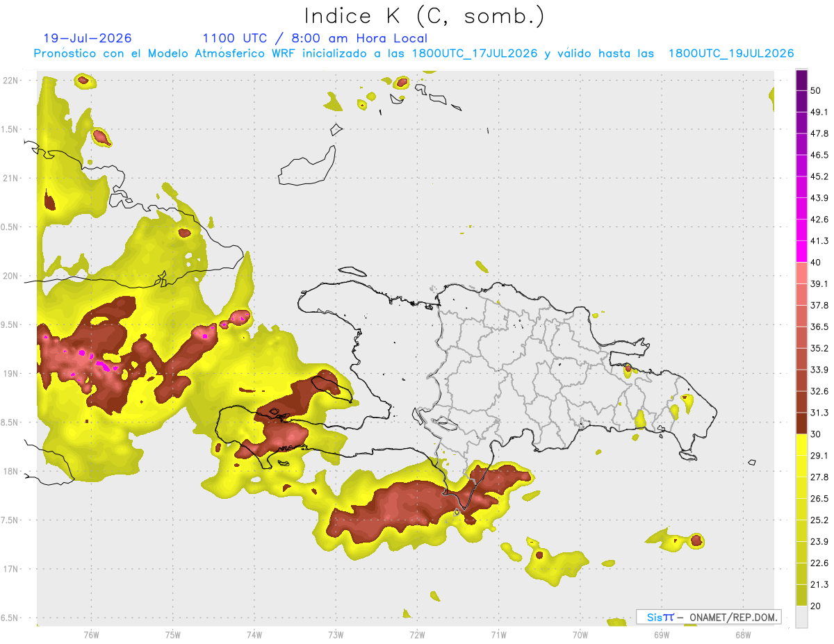834x644 pixels.
Task: Select the '40' colorbar label
Action: pyautogui.click(x=817, y=263)
